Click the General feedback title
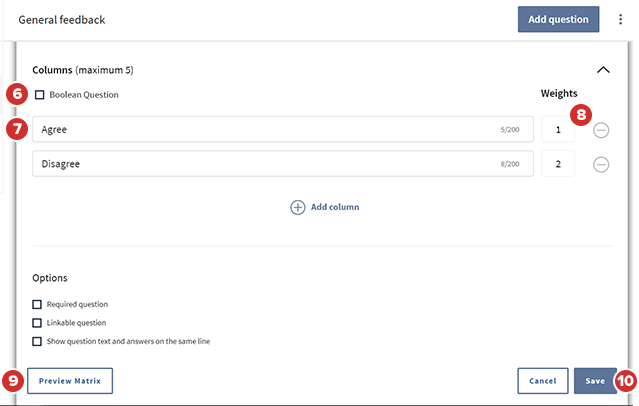Viewport: 639px width, 406px height. point(62,20)
